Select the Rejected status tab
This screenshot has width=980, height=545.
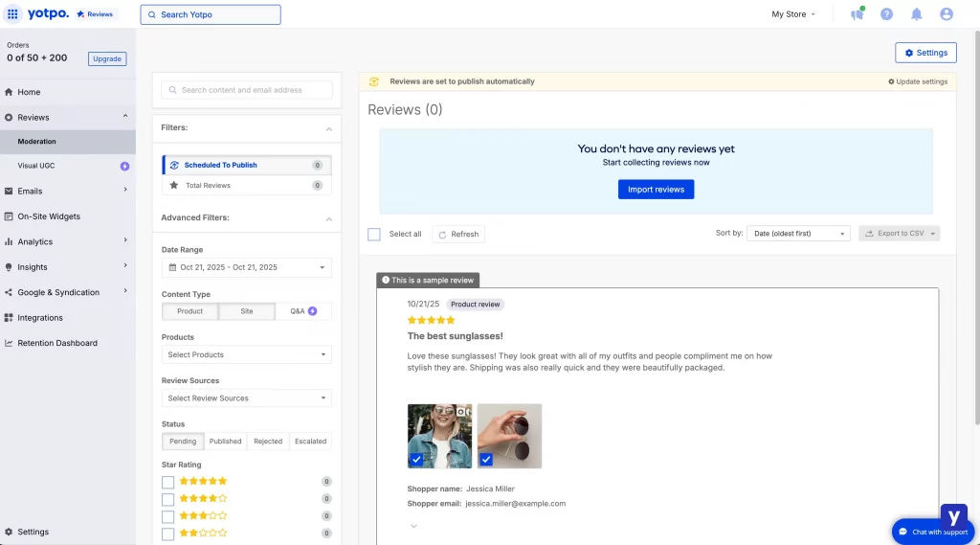point(268,442)
